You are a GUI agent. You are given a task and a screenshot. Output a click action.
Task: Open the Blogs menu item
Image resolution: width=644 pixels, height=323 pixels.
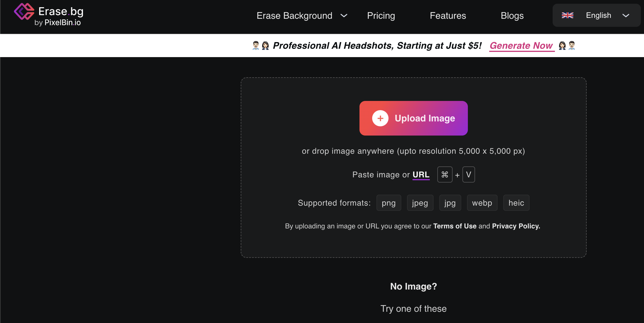pos(512,16)
